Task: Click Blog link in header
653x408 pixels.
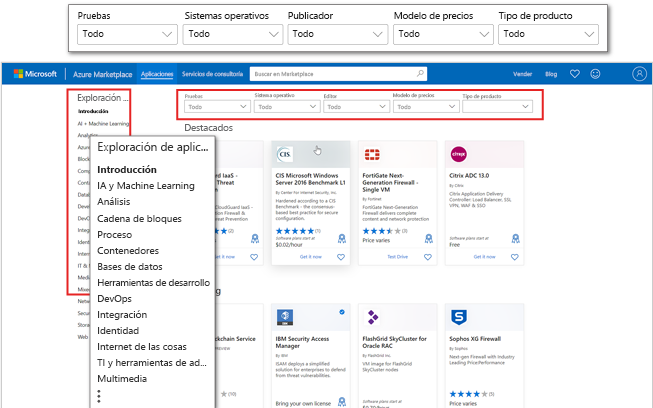Action: coord(551,74)
